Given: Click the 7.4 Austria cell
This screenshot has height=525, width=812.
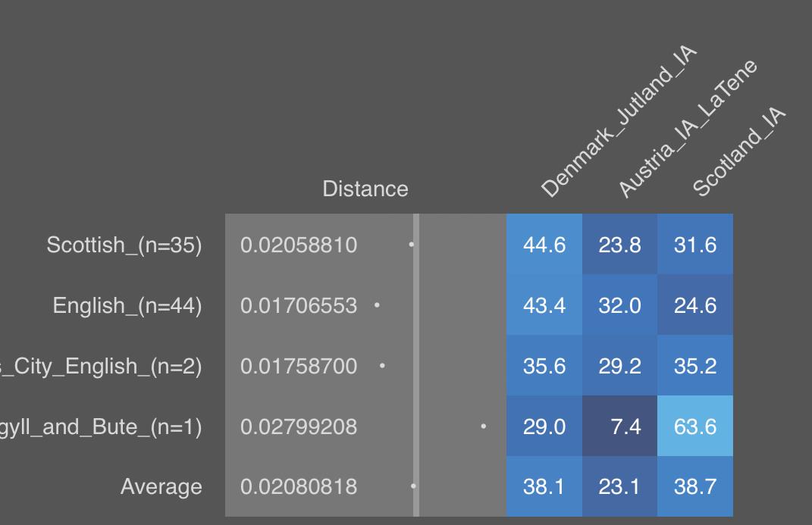Looking at the screenshot, I should click(619, 427).
